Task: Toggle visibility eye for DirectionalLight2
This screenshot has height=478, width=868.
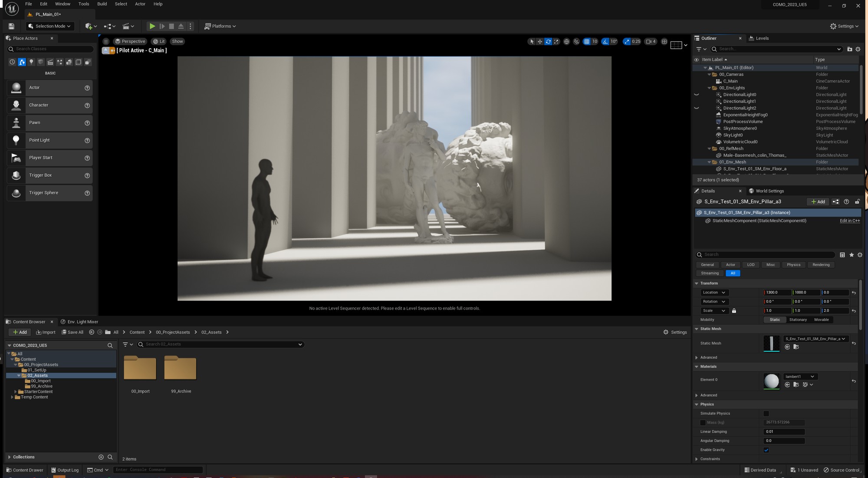Action: pos(697,108)
